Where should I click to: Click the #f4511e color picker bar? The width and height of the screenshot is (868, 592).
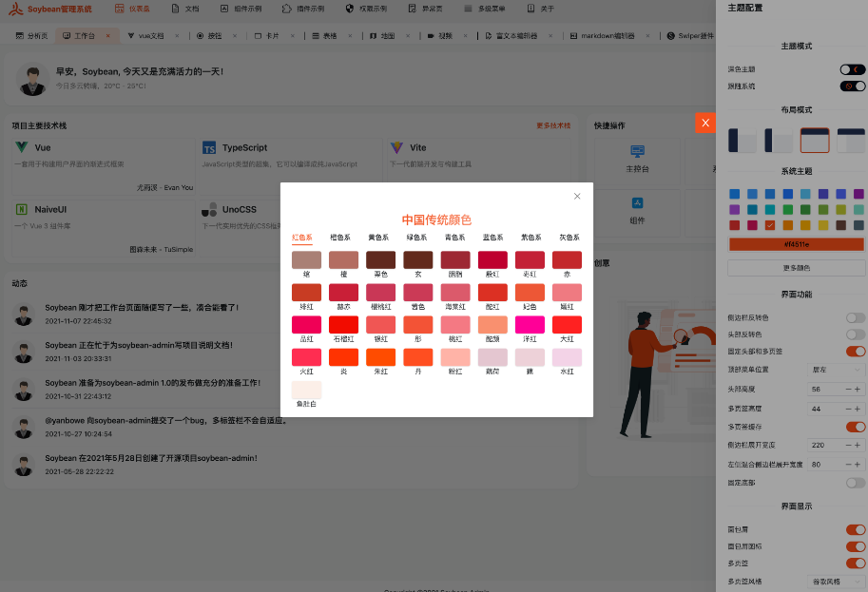[796, 244]
